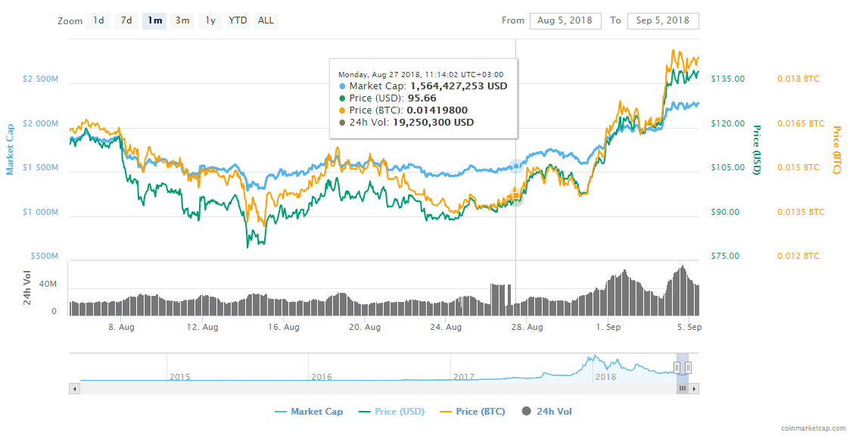The height and width of the screenshot is (448, 868).
Task: Select YTD zoom range
Action: pos(238,20)
